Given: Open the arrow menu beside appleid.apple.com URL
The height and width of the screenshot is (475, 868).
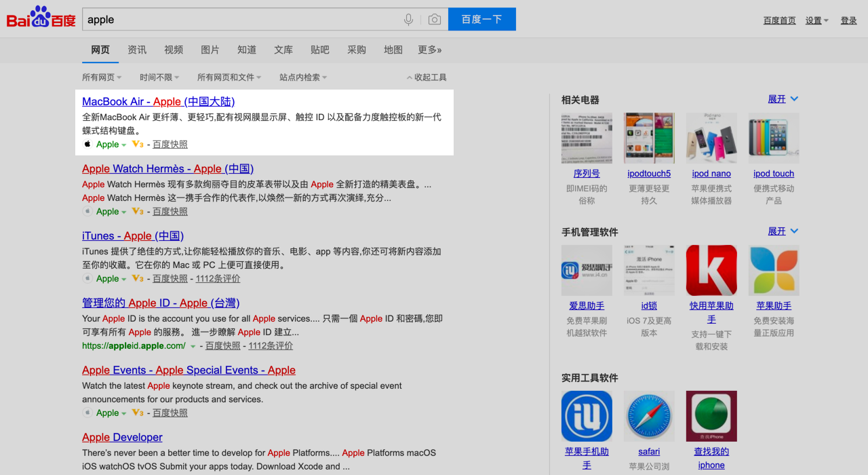Looking at the screenshot, I should click(x=193, y=346).
